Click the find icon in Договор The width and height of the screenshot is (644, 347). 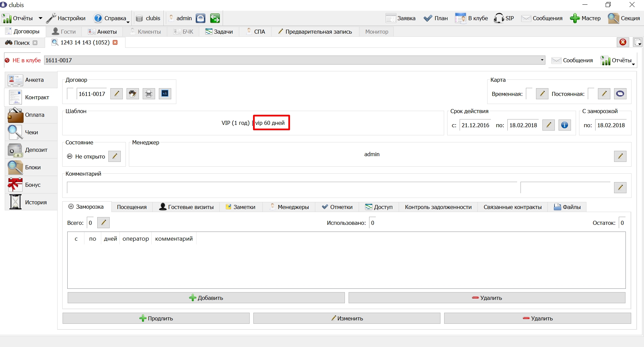point(133,94)
